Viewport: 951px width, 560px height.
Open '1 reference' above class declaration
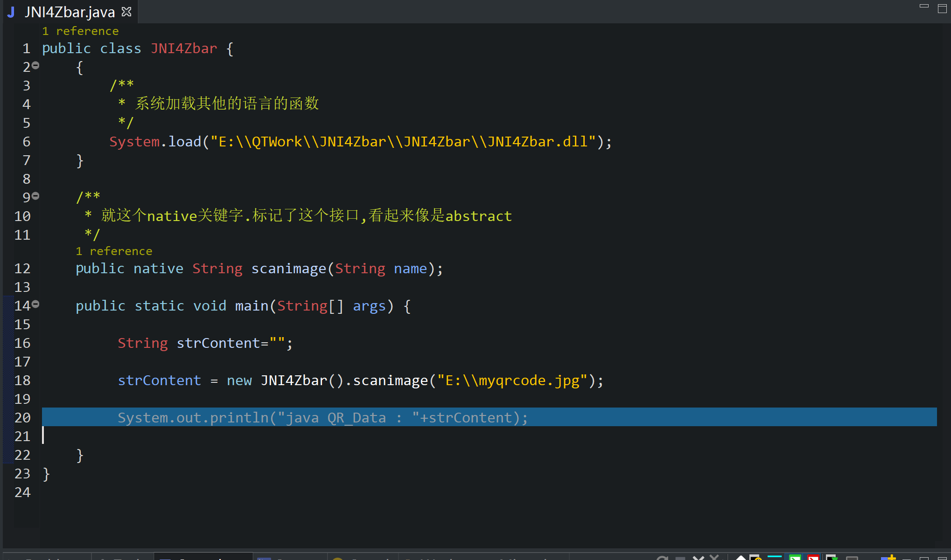click(80, 31)
